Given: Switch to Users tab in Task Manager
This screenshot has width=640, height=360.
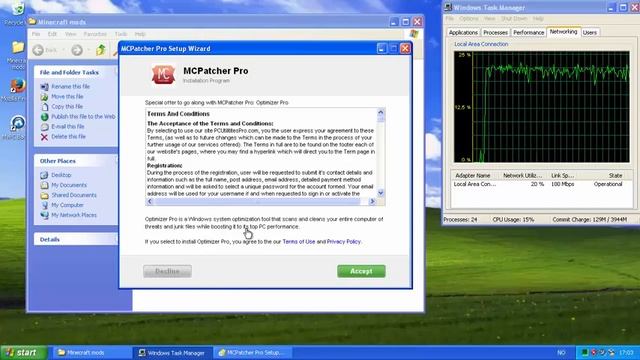Looking at the screenshot, I should (589, 32).
